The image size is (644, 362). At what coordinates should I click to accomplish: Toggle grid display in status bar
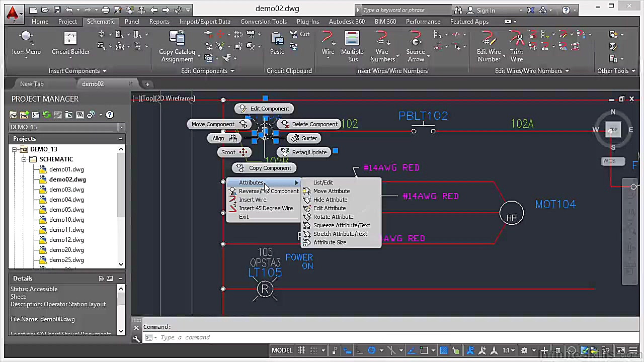[301, 350]
